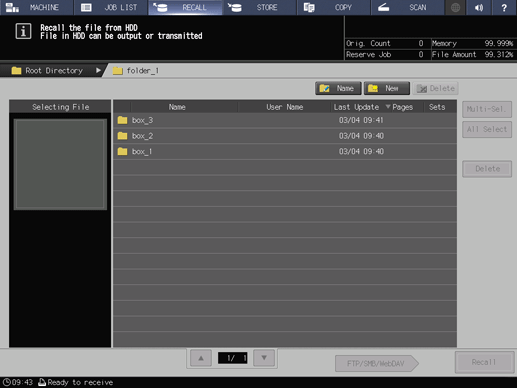
Task: Click the JOB LIST tab icon
Action: click(86, 7)
